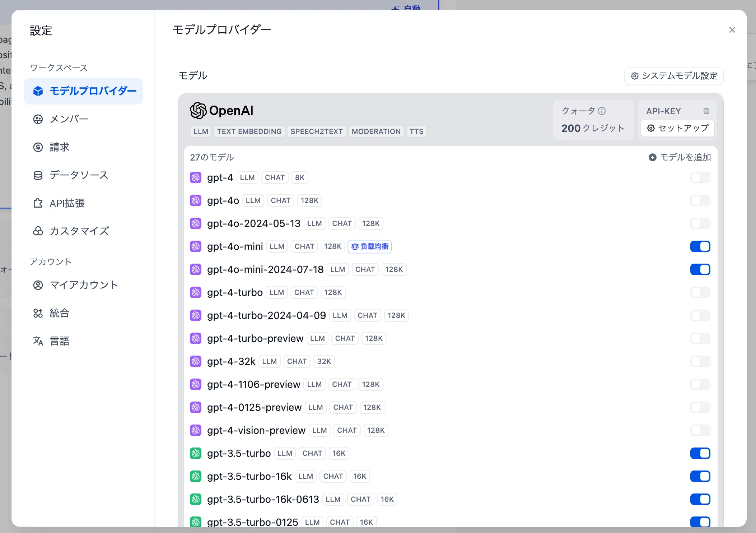Image resolution: width=756 pixels, height=533 pixels.
Task: Click the plus icon next to モデルを追加
Action: click(652, 157)
